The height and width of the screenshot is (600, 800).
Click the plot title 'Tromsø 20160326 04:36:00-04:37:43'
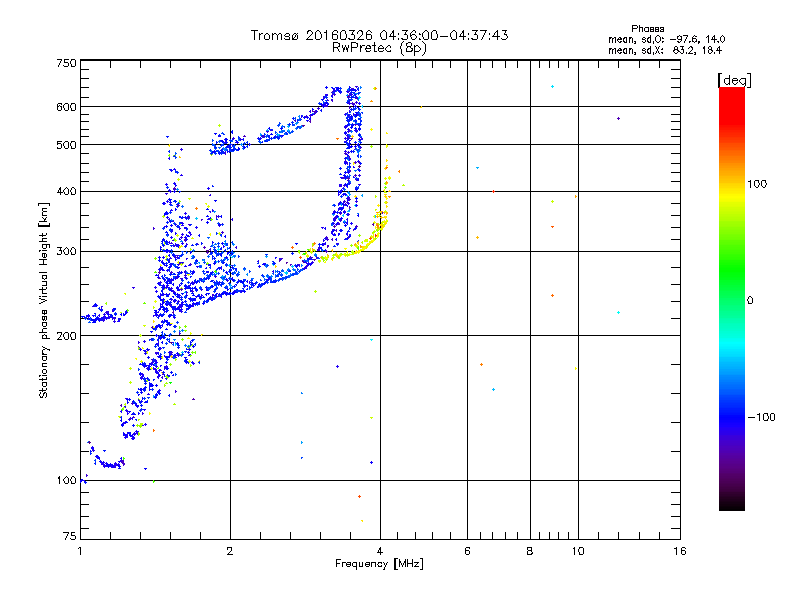[x=379, y=35]
